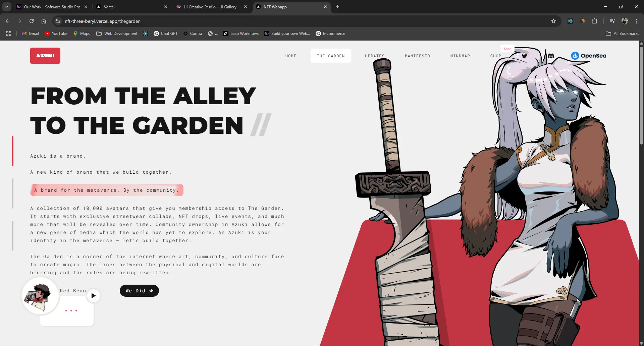The image size is (644, 346).
Task: Expand the Web Development bookmark folder
Action: 117,34
